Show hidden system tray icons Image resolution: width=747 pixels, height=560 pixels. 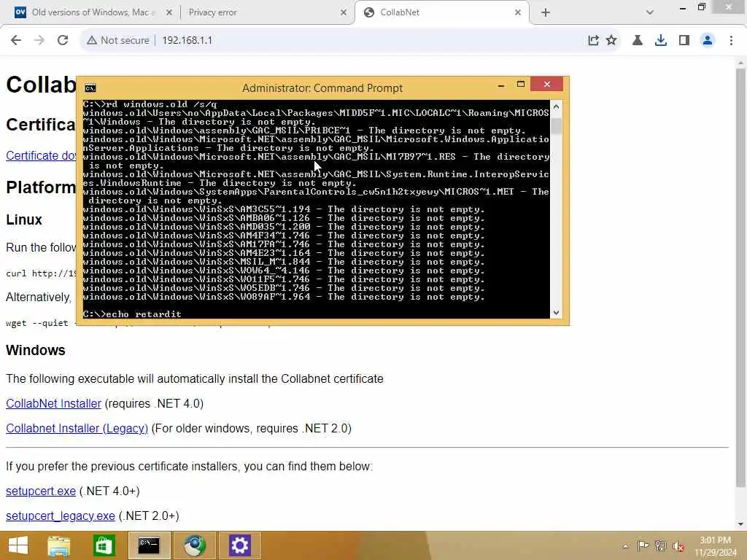pos(625,546)
